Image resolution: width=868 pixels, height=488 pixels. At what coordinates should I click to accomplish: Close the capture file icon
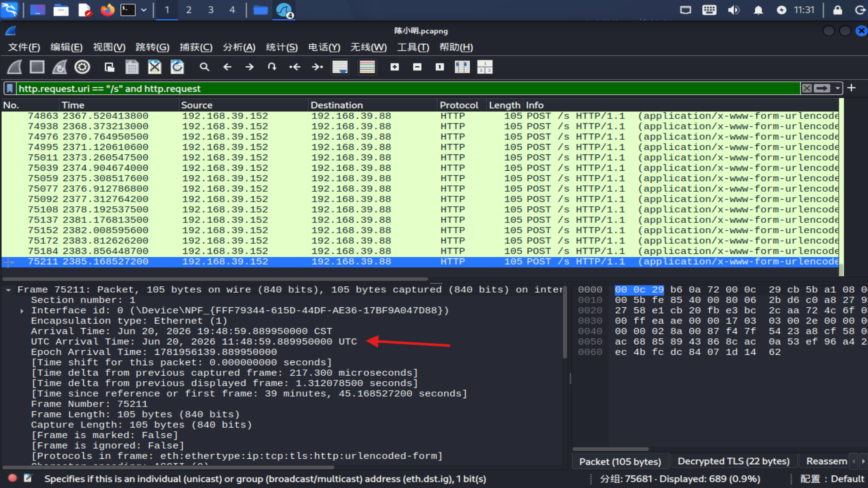(x=154, y=67)
